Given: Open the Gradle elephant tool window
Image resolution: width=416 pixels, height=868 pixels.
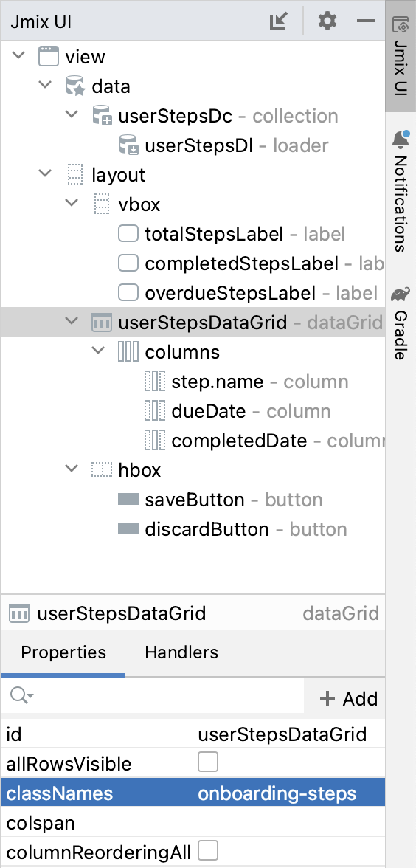Looking at the screenshot, I should pos(401,294).
